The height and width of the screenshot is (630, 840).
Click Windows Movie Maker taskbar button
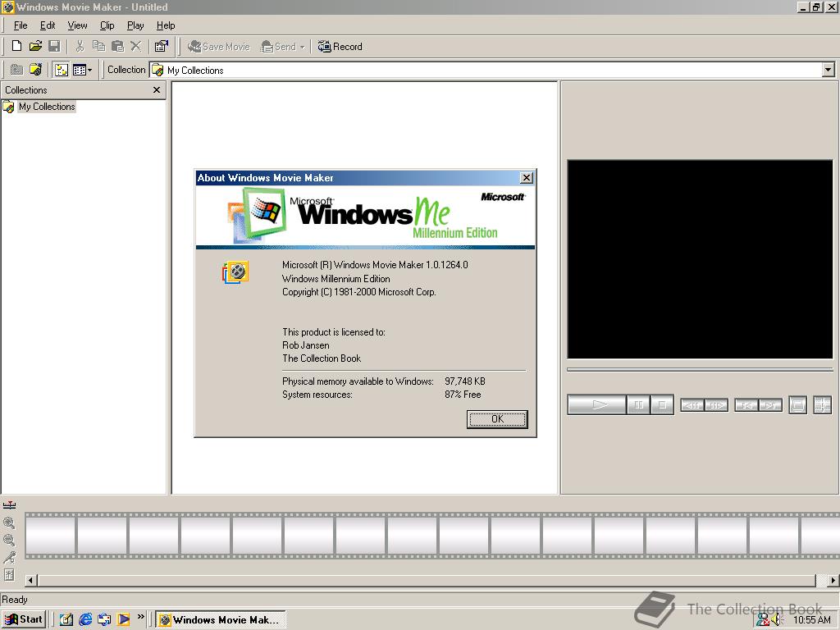pyautogui.click(x=221, y=619)
